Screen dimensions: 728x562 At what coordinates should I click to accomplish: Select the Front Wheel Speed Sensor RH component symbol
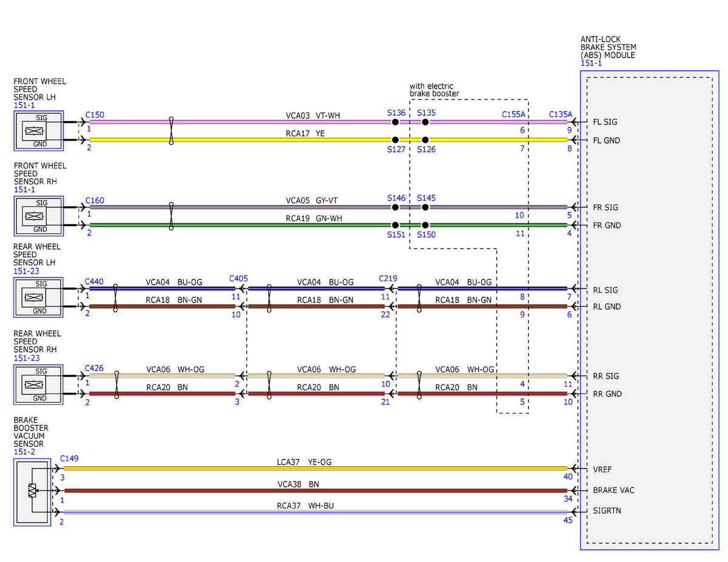[39, 216]
